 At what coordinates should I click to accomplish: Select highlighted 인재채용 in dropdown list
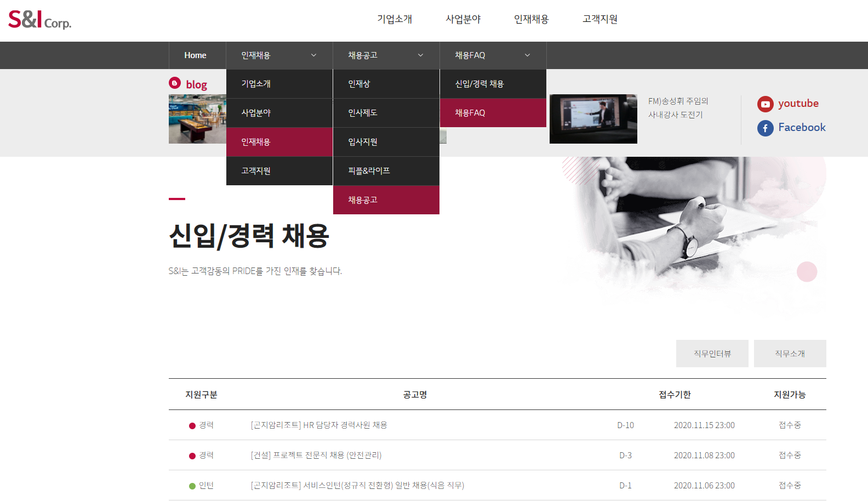tap(279, 142)
